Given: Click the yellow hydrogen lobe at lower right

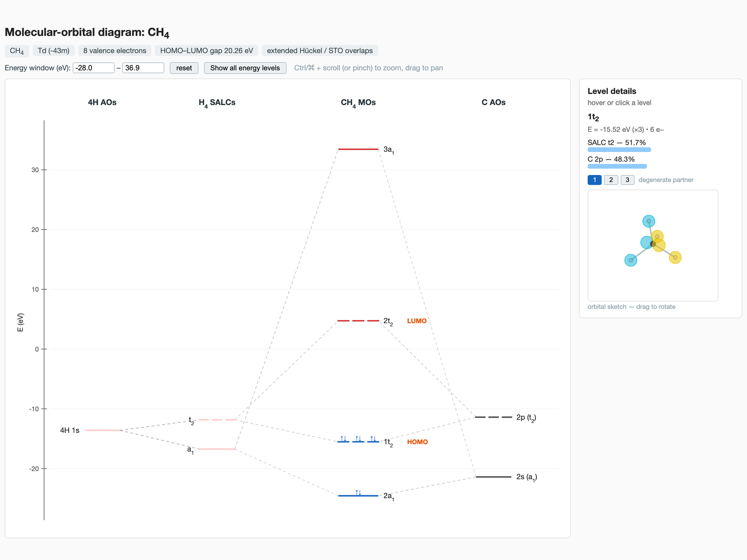Looking at the screenshot, I should click(675, 257).
